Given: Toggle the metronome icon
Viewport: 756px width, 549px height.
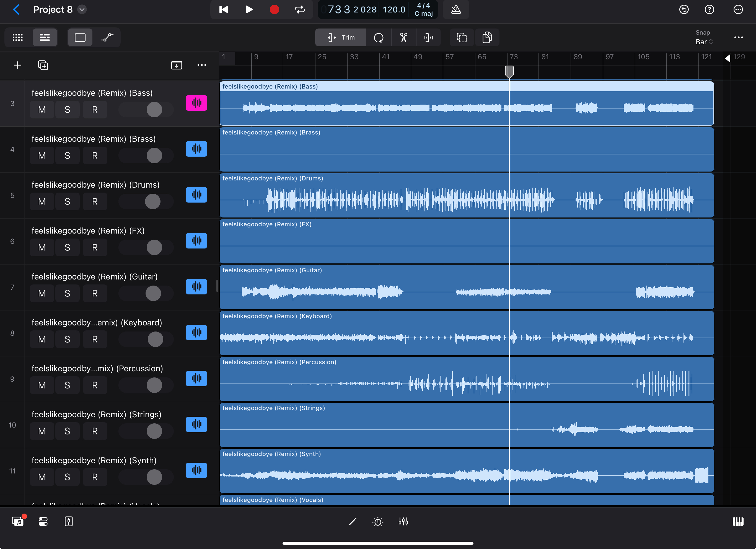Looking at the screenshot, I should click(456, 9).
